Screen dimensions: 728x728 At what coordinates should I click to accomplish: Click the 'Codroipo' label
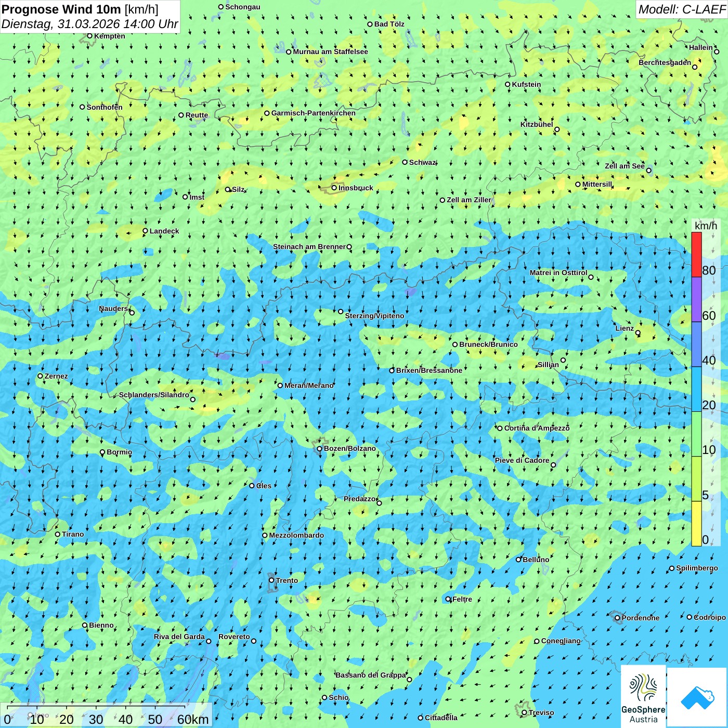[x=710, y=617]
